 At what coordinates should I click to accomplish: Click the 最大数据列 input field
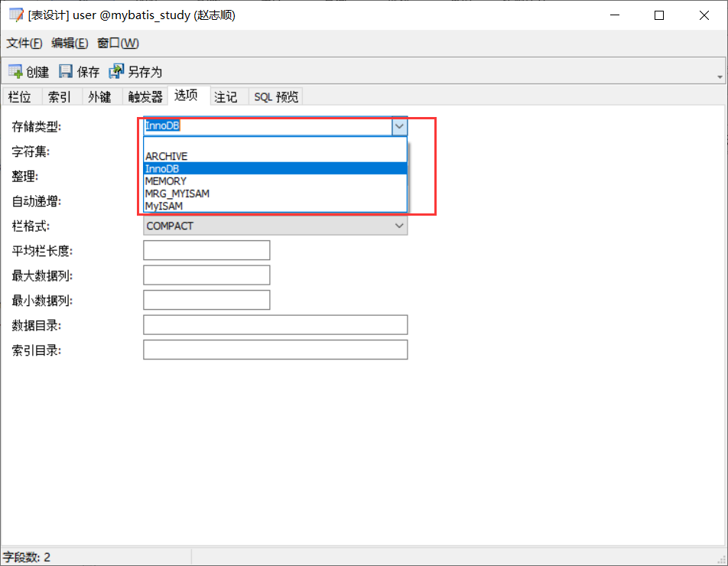(x=206, y=275)
